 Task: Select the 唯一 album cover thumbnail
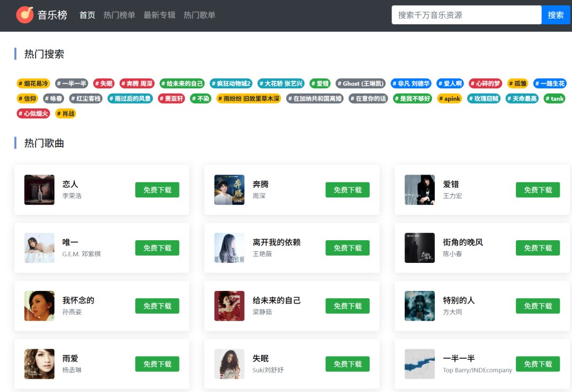pos(39,248)
